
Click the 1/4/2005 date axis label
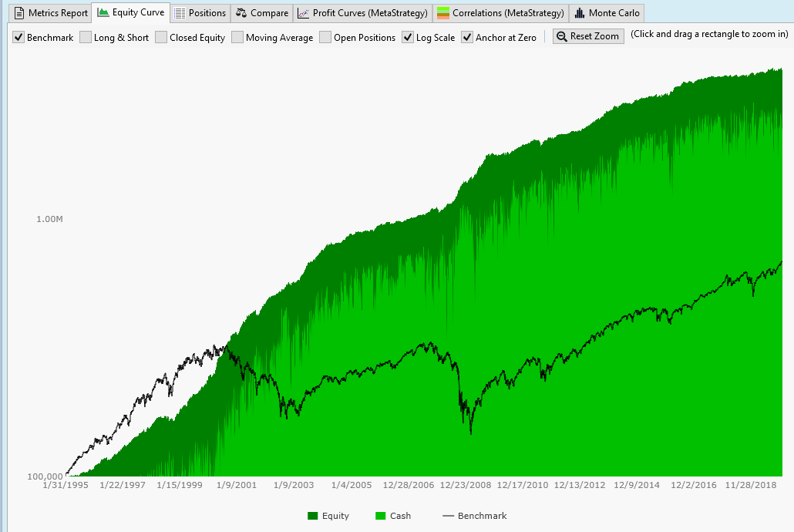(352, 485)
